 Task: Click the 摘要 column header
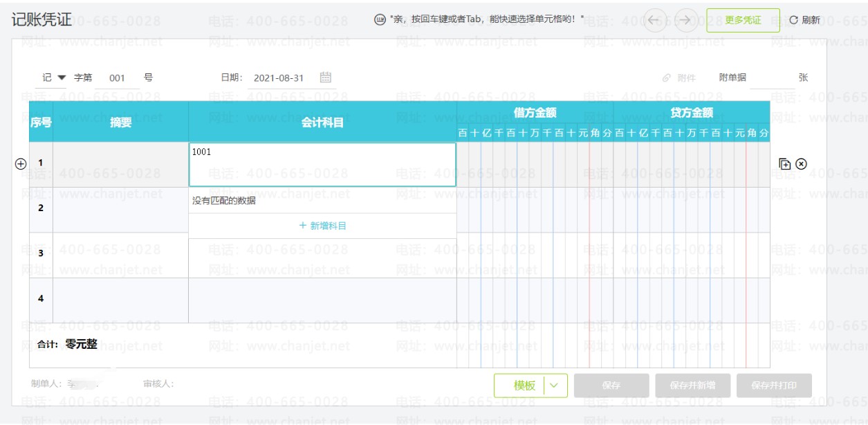[120, 123]
